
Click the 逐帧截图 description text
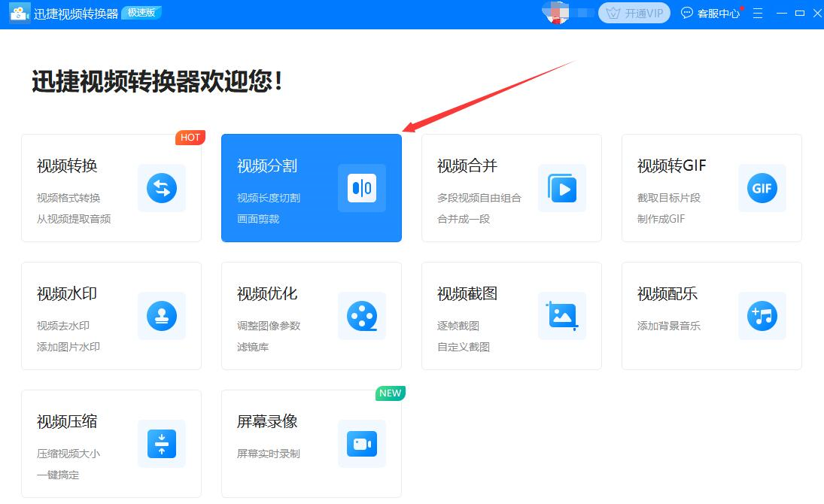(x=458, y=325)
